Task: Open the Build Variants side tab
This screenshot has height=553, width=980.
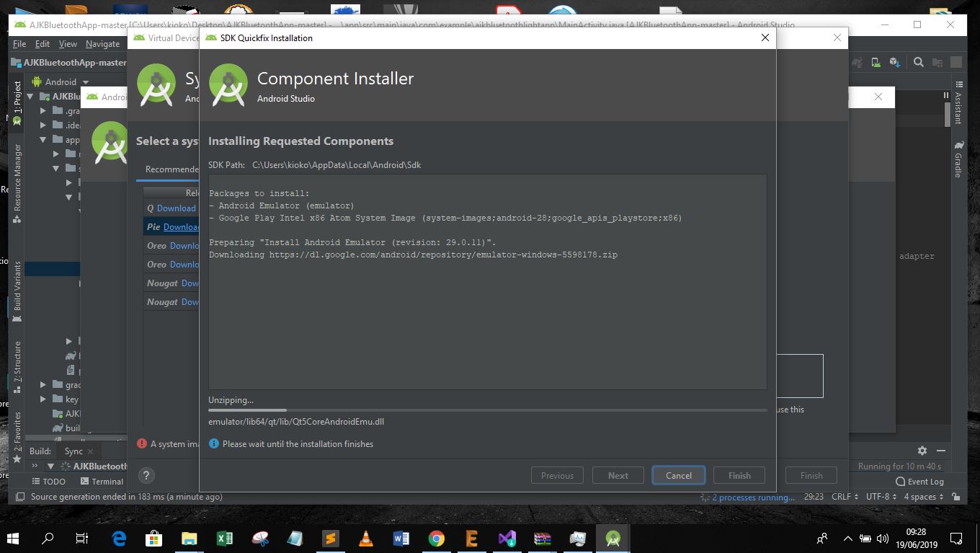Action: click(17, 292)
